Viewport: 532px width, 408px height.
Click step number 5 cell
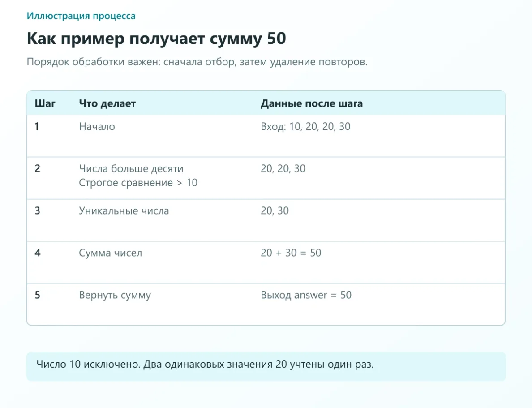pos(37,295)
